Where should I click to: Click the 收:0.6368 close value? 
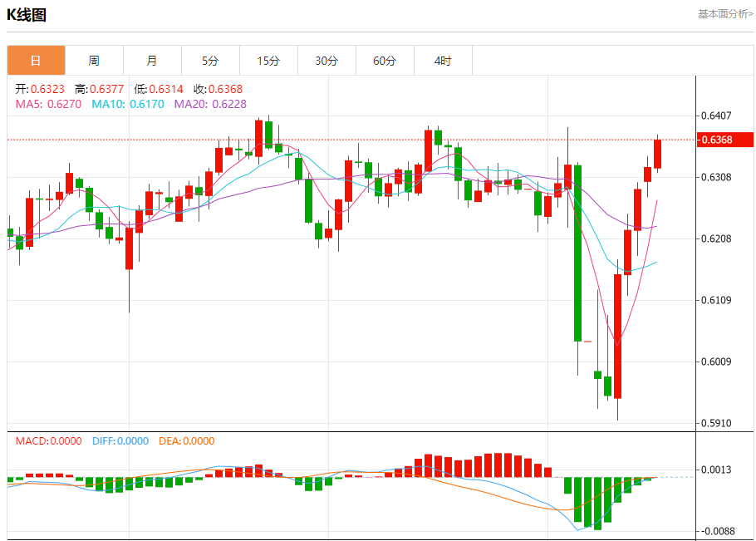(x=218, y=89)
